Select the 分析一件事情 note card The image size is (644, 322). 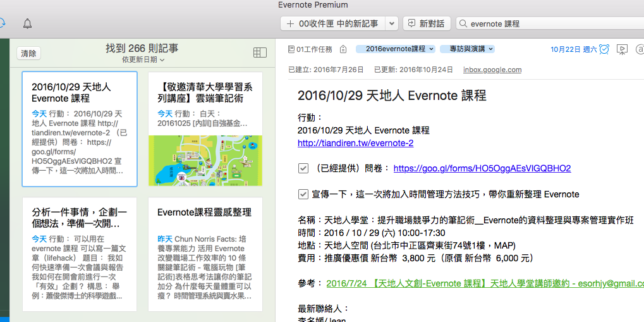point(80,254)
